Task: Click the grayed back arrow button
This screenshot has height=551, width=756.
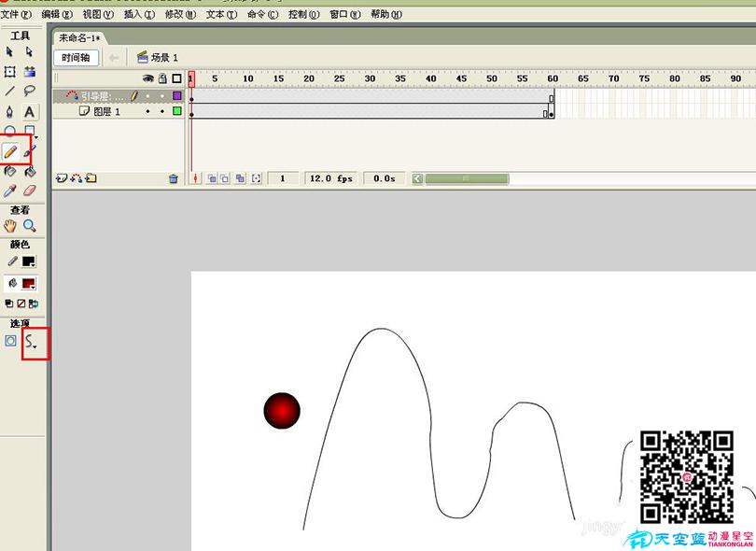Action: (x=113, y=58)
